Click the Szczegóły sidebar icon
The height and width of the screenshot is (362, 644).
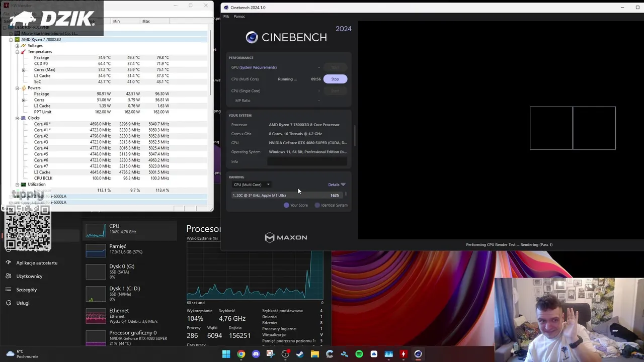pyautogui.click(x=8, y=290)
